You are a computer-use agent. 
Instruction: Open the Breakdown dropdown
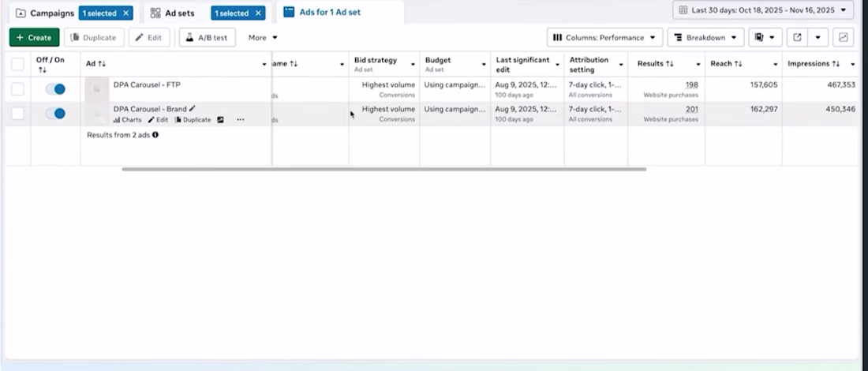click(705, 38)
